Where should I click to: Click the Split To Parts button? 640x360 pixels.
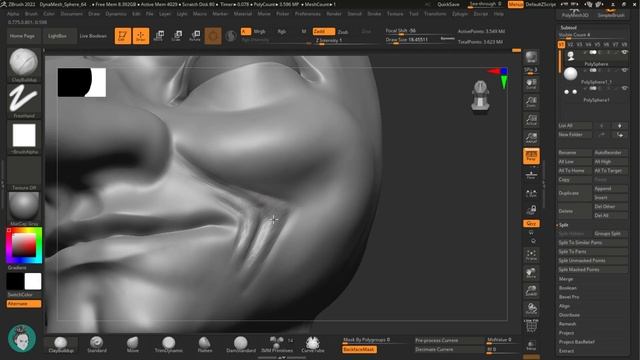click(x=593, y=251)
